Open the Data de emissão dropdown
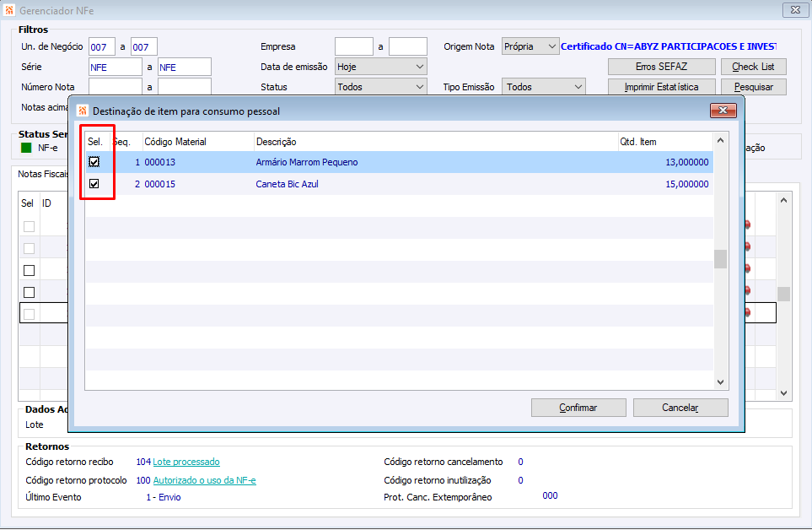Image resolution: width=812 pixels, height=530 pixels. click(380, 67)
